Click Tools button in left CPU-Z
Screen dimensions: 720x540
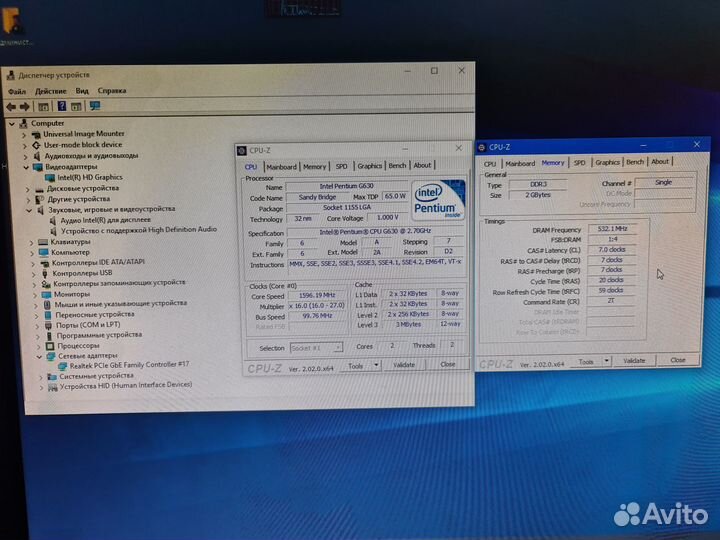[355, 366]
